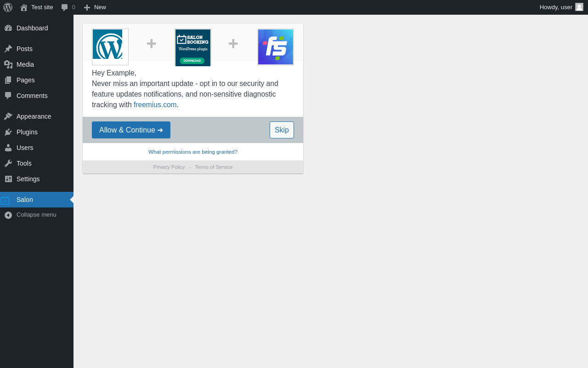
Task: Select Tools menu label
Action: (24, 163)
